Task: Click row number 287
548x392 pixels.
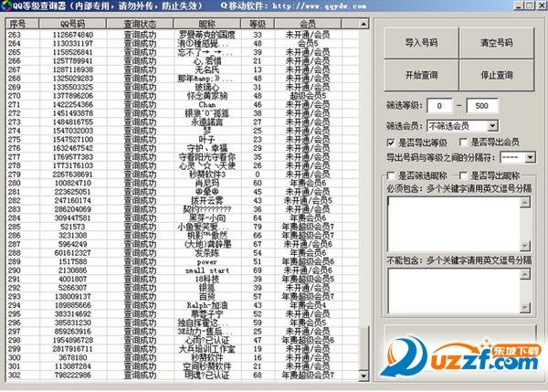Action: tap(15, 245)
